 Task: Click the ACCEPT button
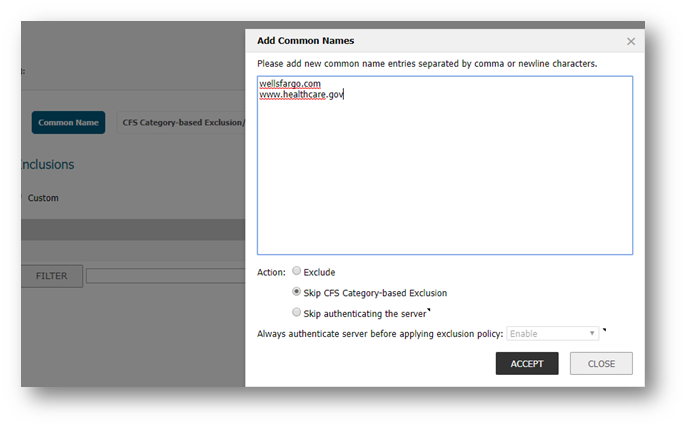click(526, 363)
